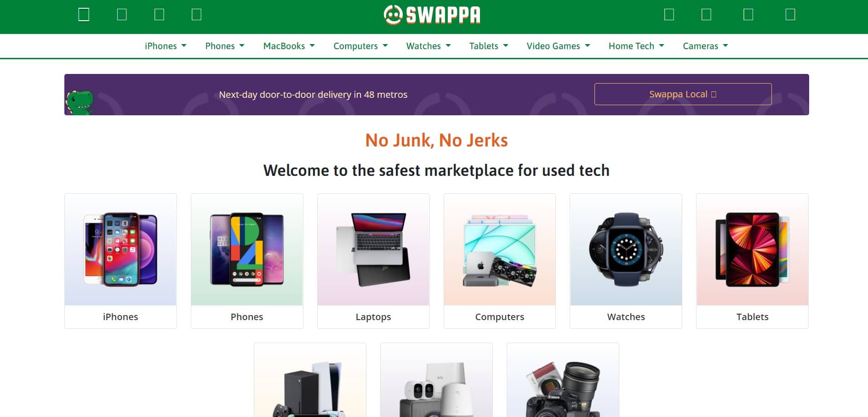The width and height of the screenshot is (868, 417).
Task: Click the green dinosaur mascot on the banner
Action: [x=80, y=102]
